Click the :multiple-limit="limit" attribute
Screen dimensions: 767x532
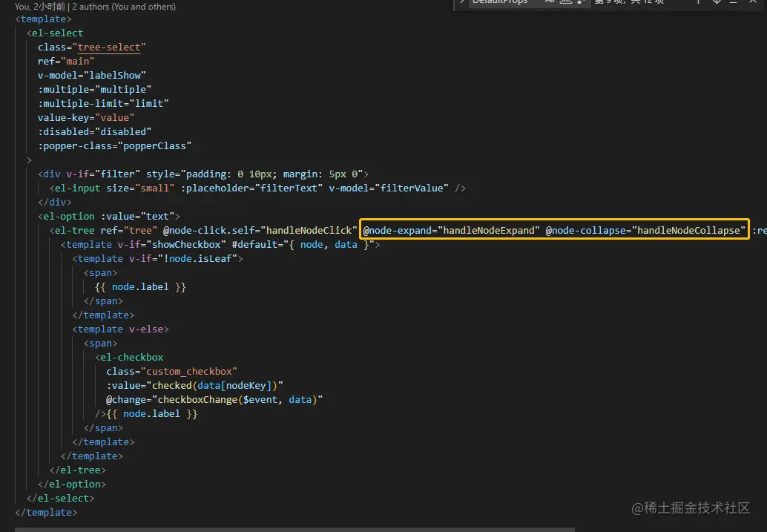(103, 104)
